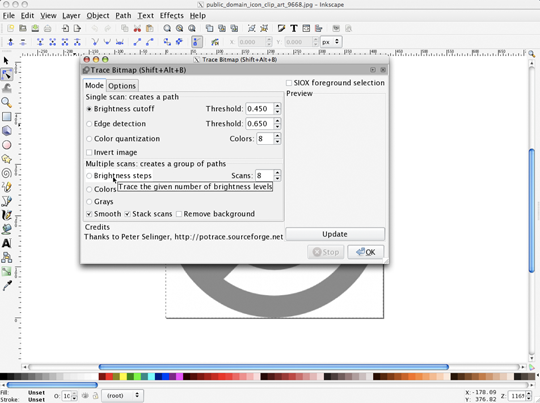Open the Path menu
Viewport: 540px width, 403px height.
click(x=123, y=16)
